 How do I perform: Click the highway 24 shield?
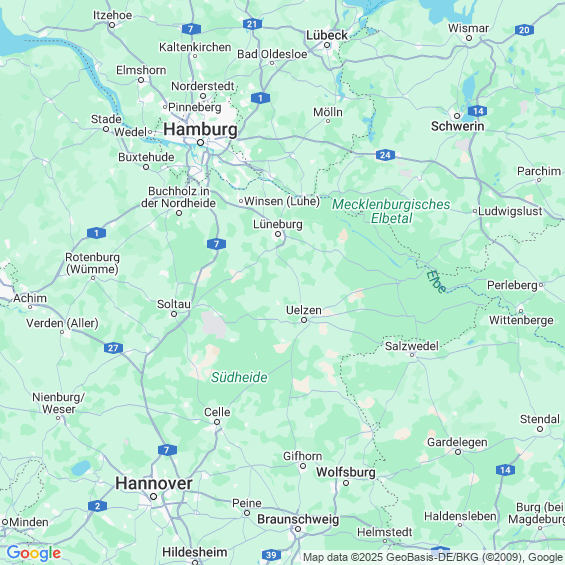point(385,155)
